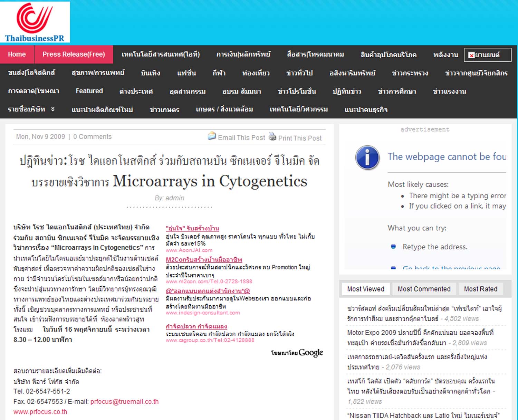This screenshot has height=420, width=518.
Task: Click broken image icon beside ยานยนต์
Action: pos(471,55)
